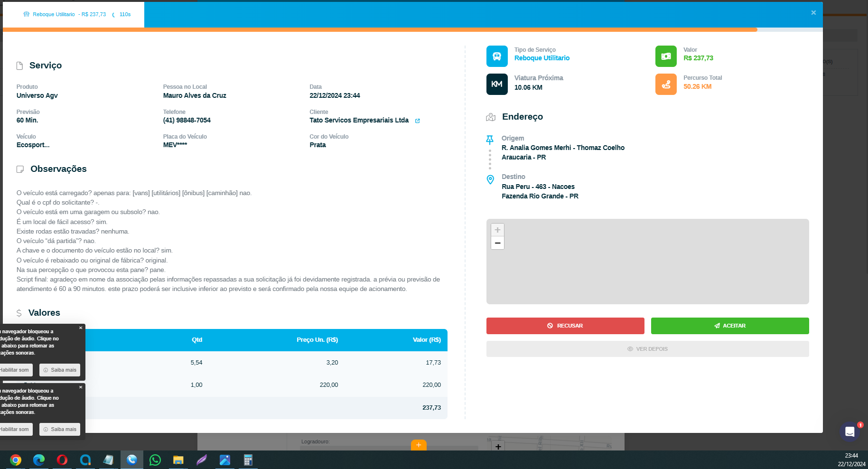Open Opera browser from the taskbar
The image size is (868, 469).
62,460
